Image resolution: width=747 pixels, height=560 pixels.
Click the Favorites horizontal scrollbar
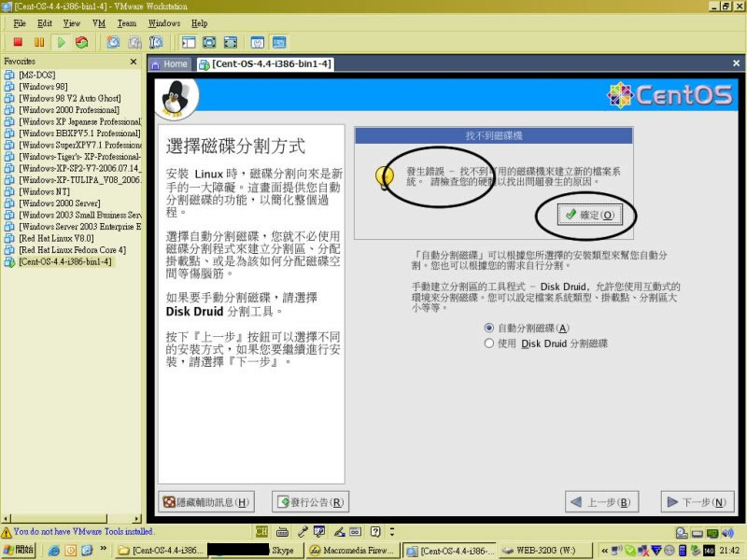[x=72, y=518]
